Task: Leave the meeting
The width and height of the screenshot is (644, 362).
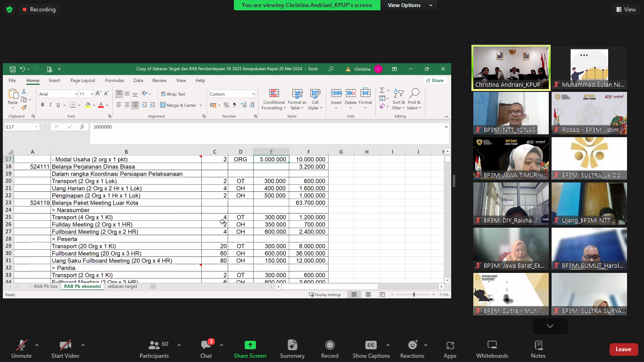Action: click(623, 349)
